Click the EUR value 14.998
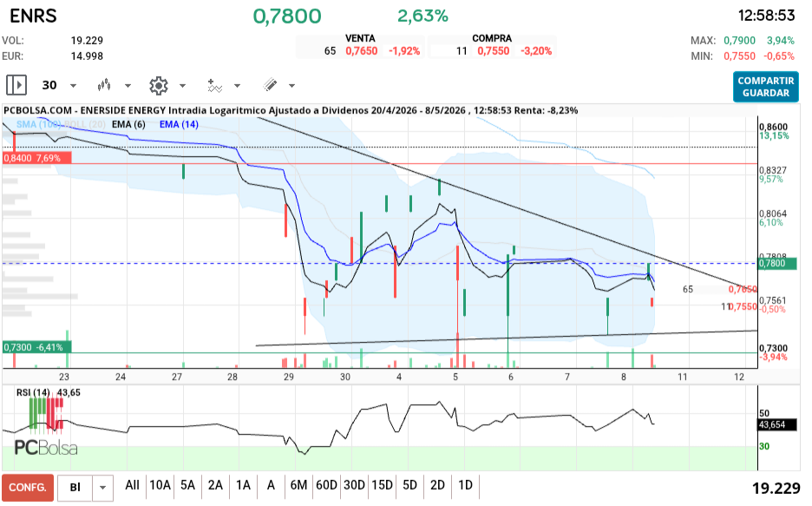Image resolution: width=812 pixels, height=506 pixels. (x=87, y=56)
